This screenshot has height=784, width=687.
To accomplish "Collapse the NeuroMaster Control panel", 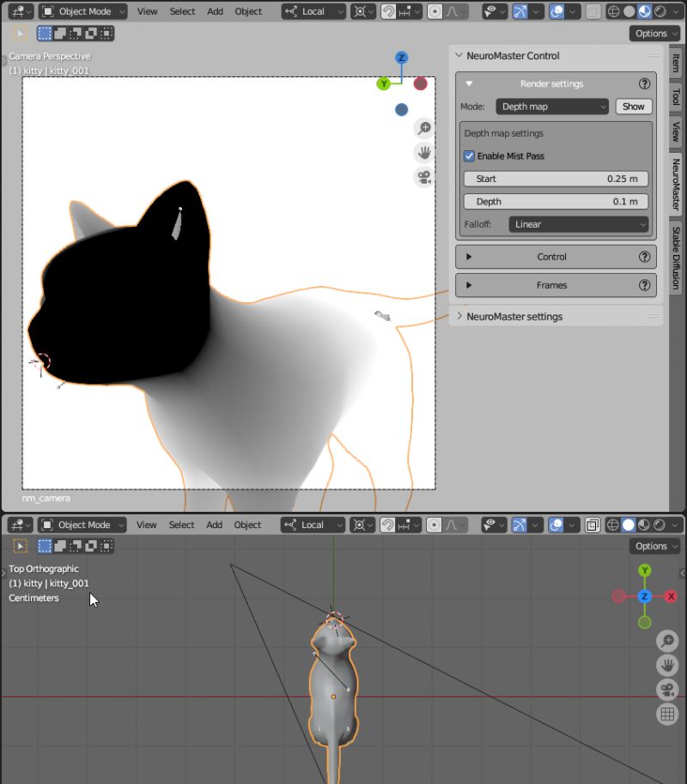I will tap(459, 56).
